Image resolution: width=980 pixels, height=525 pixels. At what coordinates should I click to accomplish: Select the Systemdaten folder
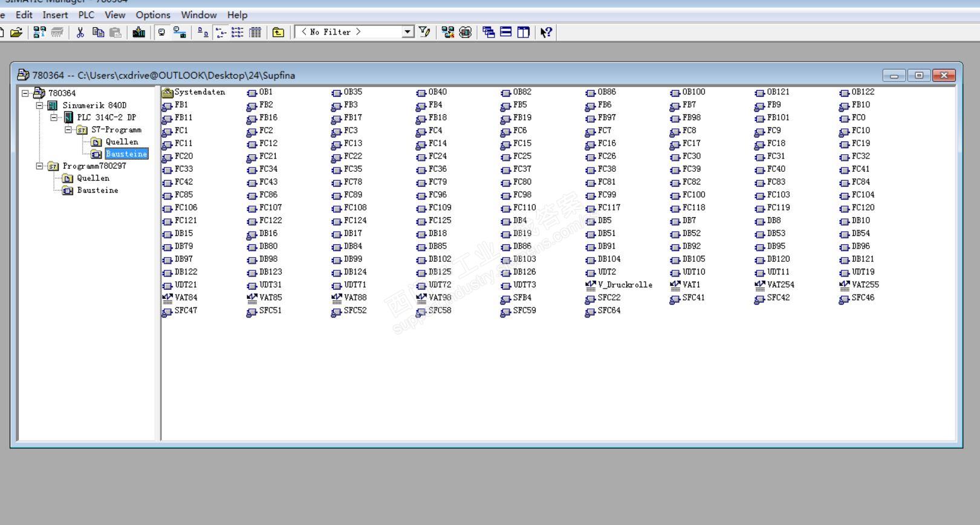pyautogui.click(x=194, y=93)
